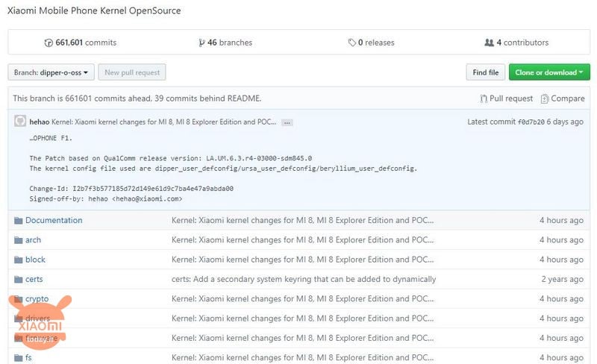Open the commit message on block row
Viewport: 597px width, 364px height.
(x=302, y=260)
